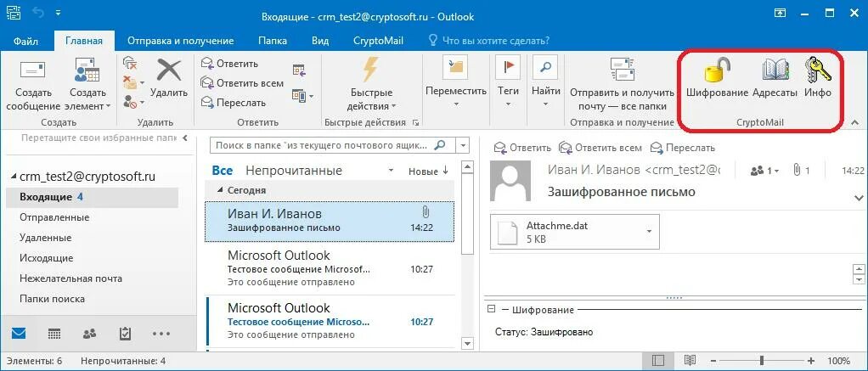Open the Файл tab
The width and height of the screenshot is (868, 371).
(x=26, y=41)
